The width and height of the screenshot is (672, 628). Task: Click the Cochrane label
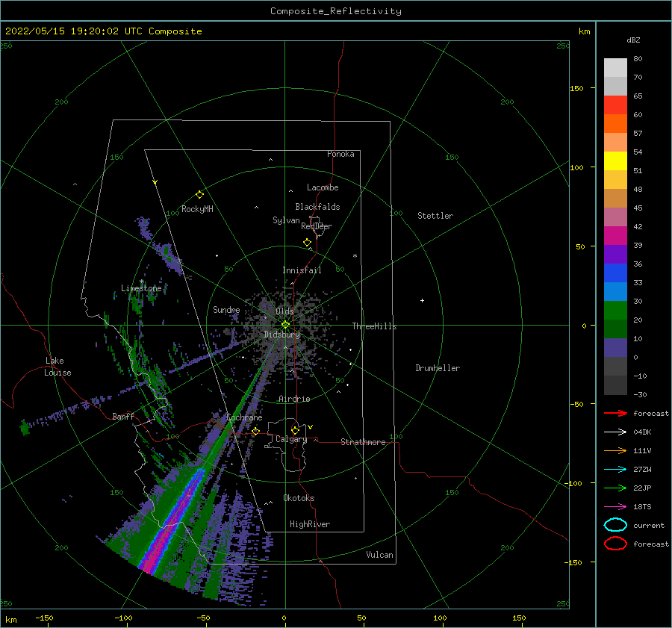click(x=244, y=417)
